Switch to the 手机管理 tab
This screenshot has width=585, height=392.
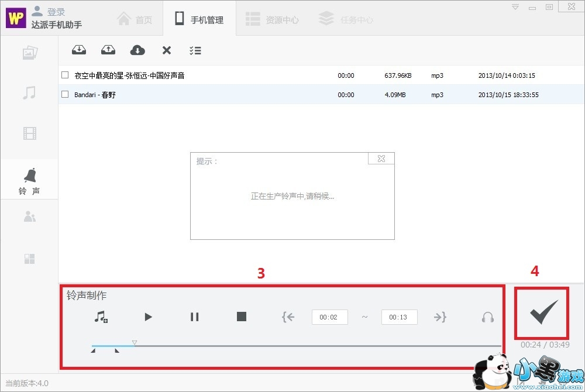pos(199,19)
